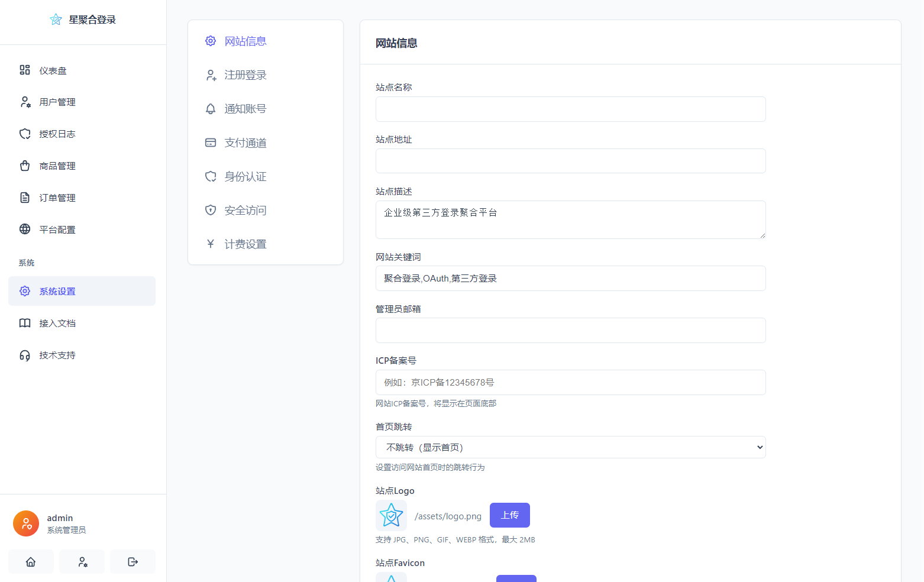Click the logout icon at bottom
The image size is (924, 582).
click(x=133, y=561)
